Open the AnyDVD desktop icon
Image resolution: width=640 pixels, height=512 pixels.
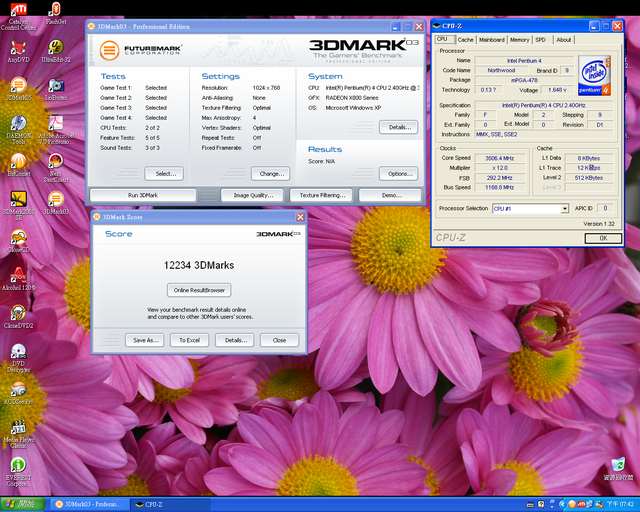pyautogui.click(x=18, y=51)
